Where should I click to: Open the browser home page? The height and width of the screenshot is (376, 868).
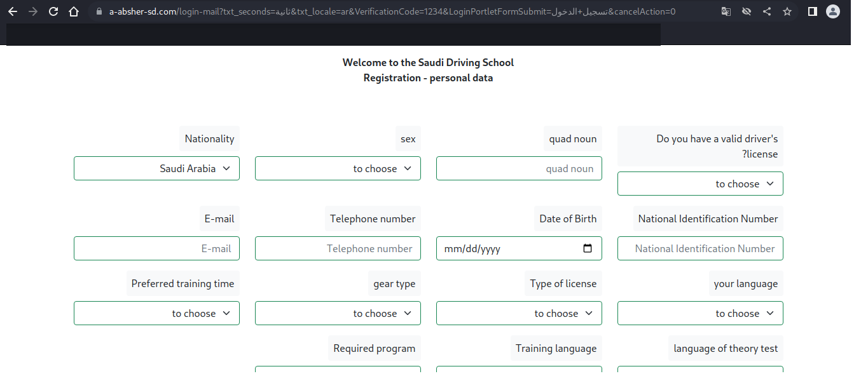[74, 11]
